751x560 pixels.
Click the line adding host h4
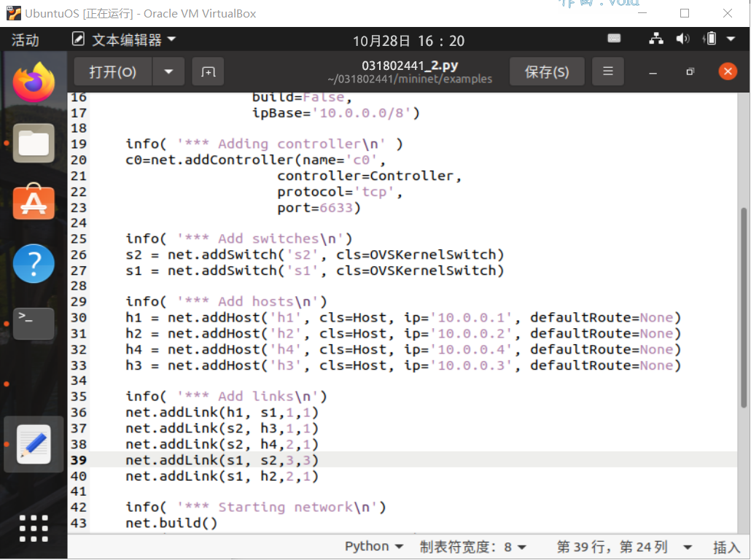(403, 349)
